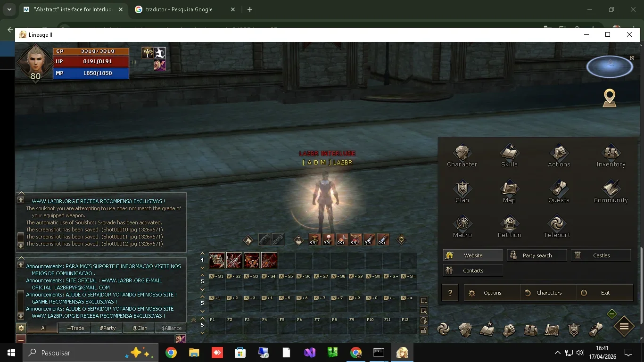644x362 pixels.
Task: Open the Clan window from the menu panel
Action: click(462, 192)
